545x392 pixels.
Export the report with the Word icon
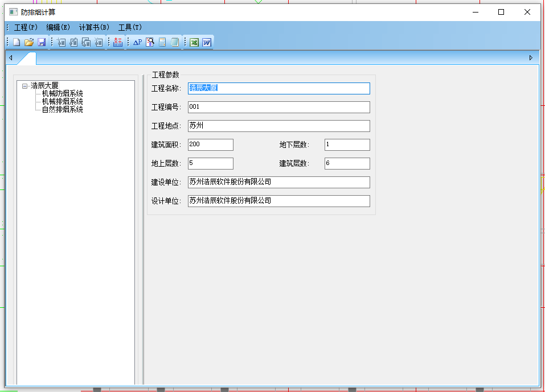(x=207, y=42)
